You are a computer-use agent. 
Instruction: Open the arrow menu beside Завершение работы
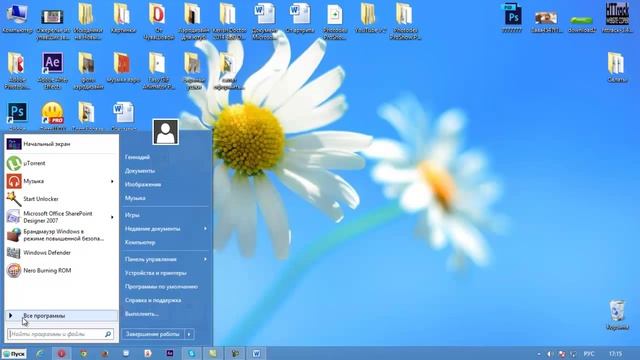tap(189, 334)
